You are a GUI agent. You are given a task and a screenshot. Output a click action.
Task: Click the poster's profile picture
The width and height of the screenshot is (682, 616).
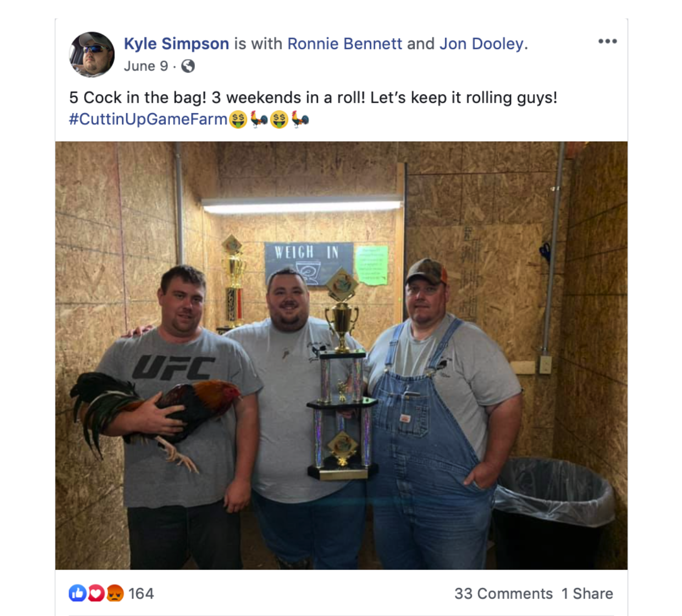click(92, 54)
